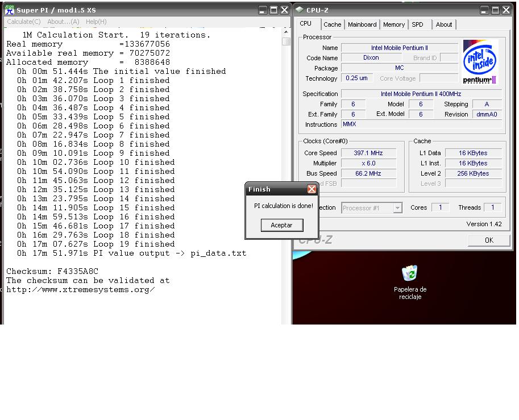The image size is (519, 420).
Task: Click Specification Intel Mobile Pentium II 400MHz
Action: (421, 94)
